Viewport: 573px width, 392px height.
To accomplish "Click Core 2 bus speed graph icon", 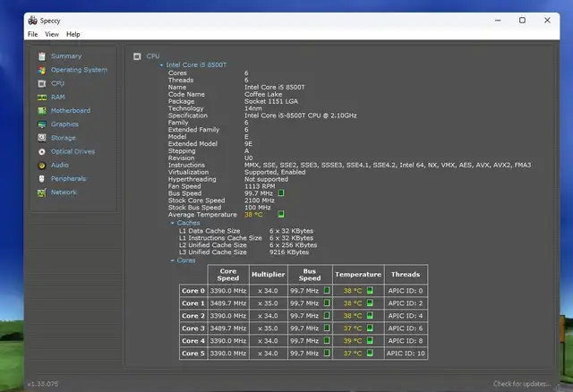I will click(327, 315).
